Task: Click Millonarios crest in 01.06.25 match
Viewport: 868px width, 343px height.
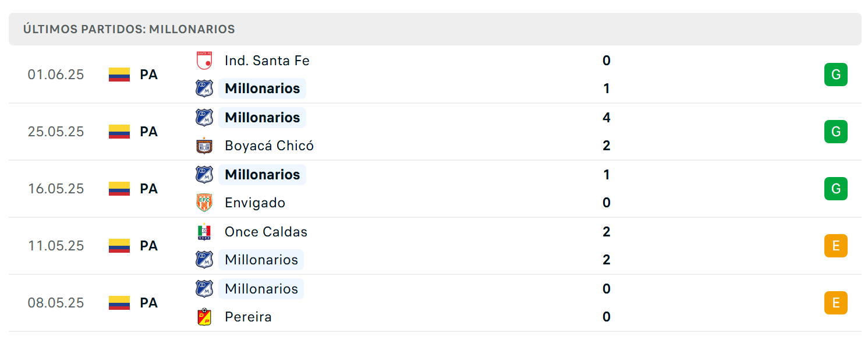Action: coord(204,89)
